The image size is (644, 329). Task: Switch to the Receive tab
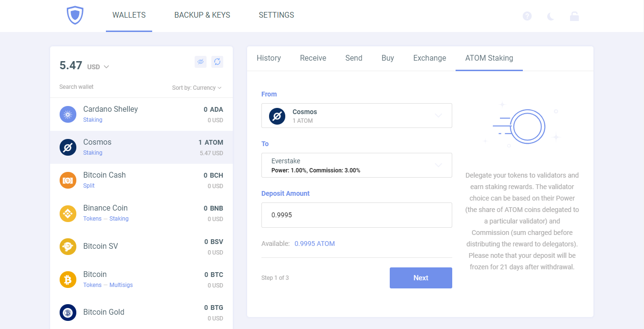pyautogui.click(x=313, y=58)
